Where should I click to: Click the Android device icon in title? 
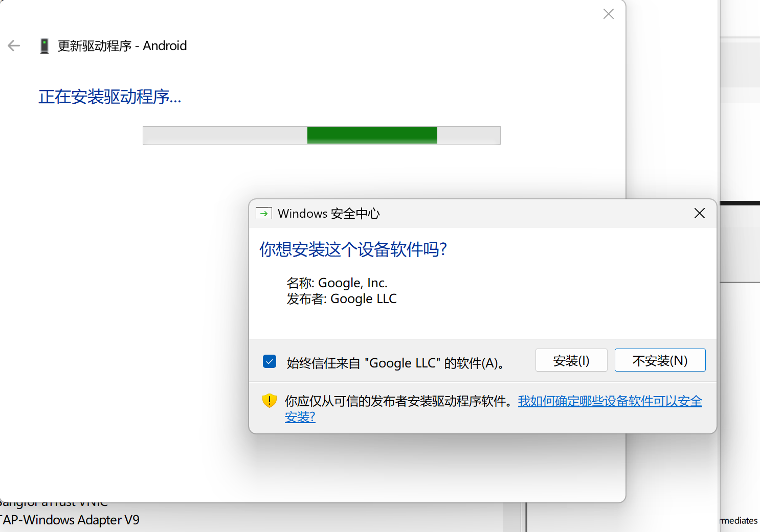pos(44,46)
